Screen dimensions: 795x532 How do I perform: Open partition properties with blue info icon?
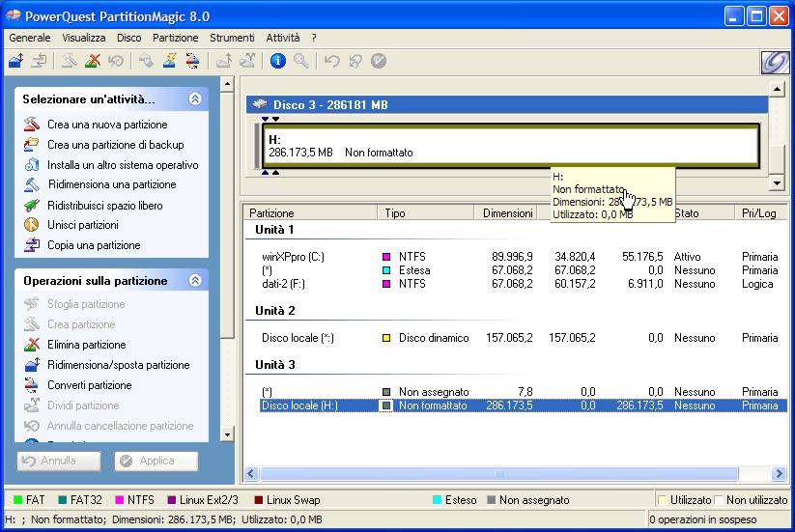[278, 61]
